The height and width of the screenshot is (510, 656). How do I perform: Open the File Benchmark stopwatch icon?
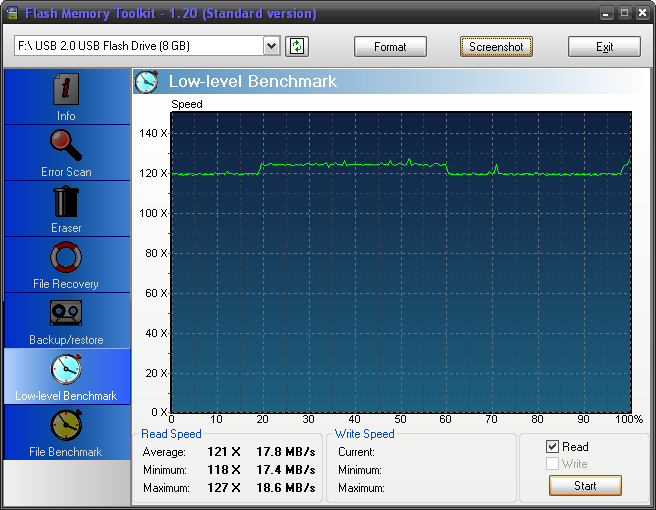coord(66,425)
